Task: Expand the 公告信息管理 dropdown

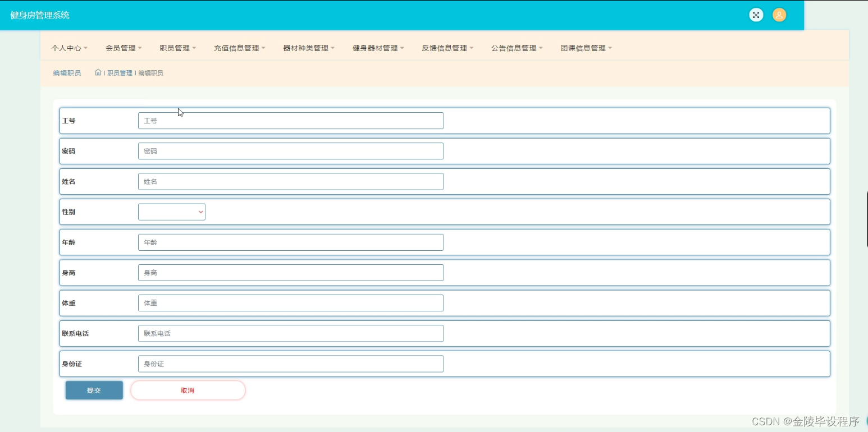Action: [x=517, y=48]
